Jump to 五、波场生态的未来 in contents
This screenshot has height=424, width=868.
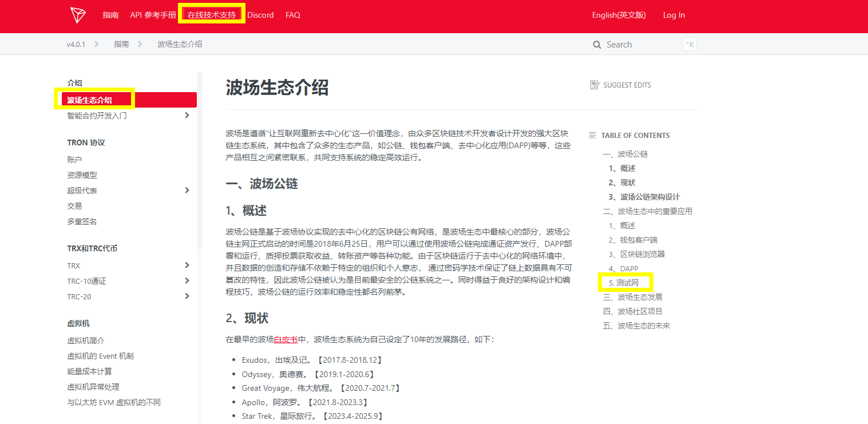(x=636, y=326)
